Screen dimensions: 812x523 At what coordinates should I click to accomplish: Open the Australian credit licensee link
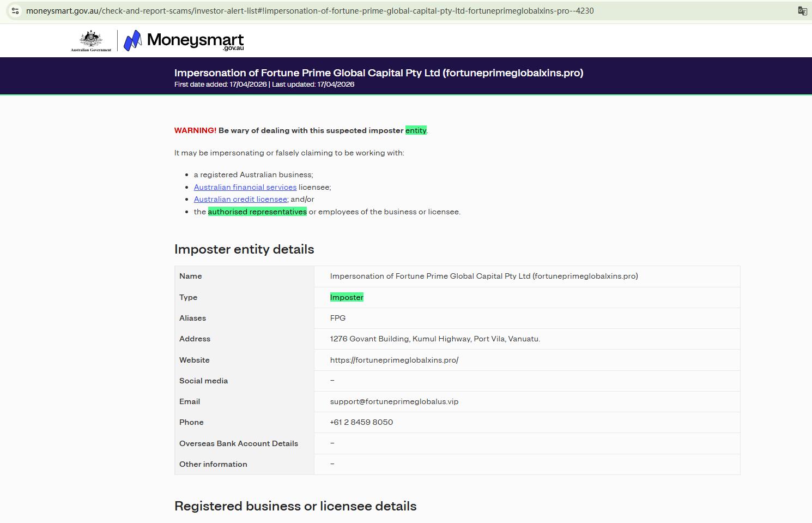[240, 199]
